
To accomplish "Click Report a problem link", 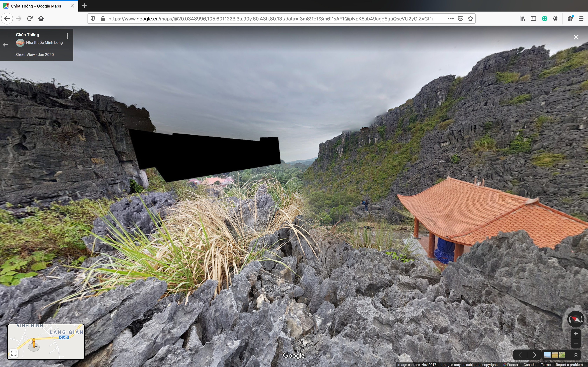I will click(x=569, y=365).
